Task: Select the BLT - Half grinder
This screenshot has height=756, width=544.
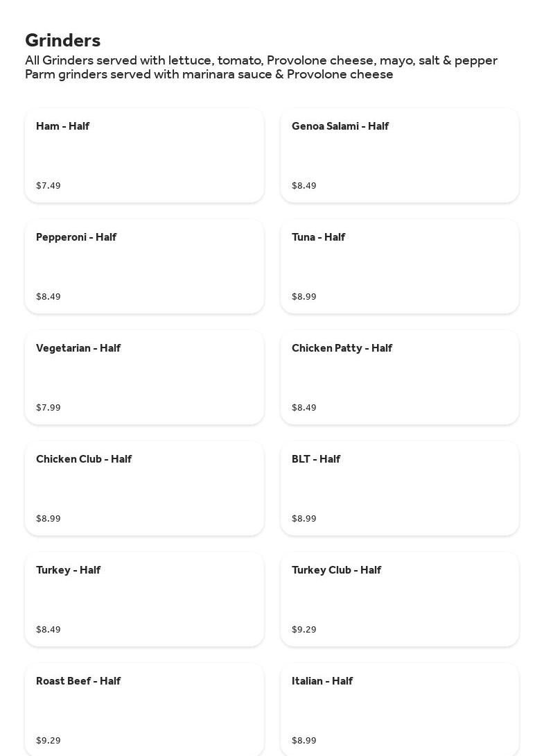Action: pyautogui.click(x=399, y=488)
